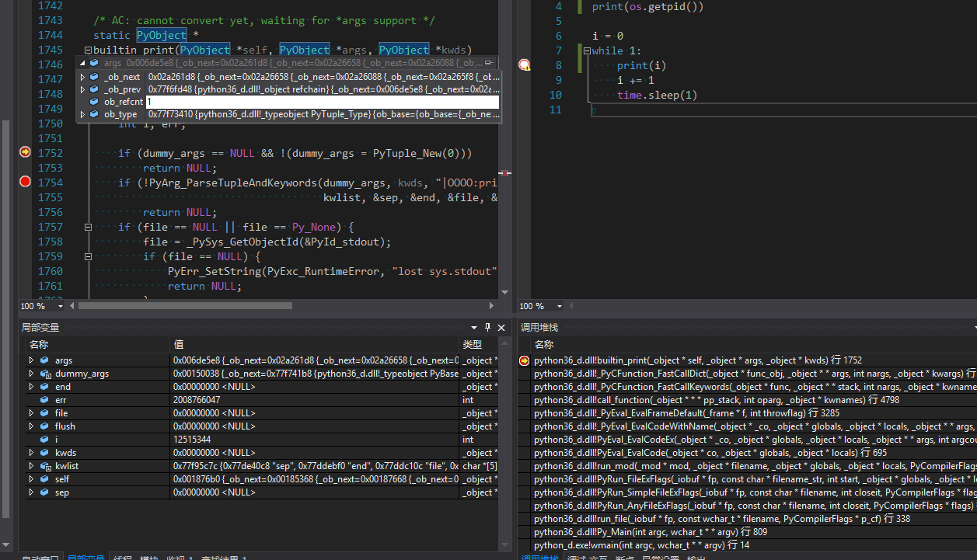Click the yellow execution arrow at line 1752

[x=24, y=152]
